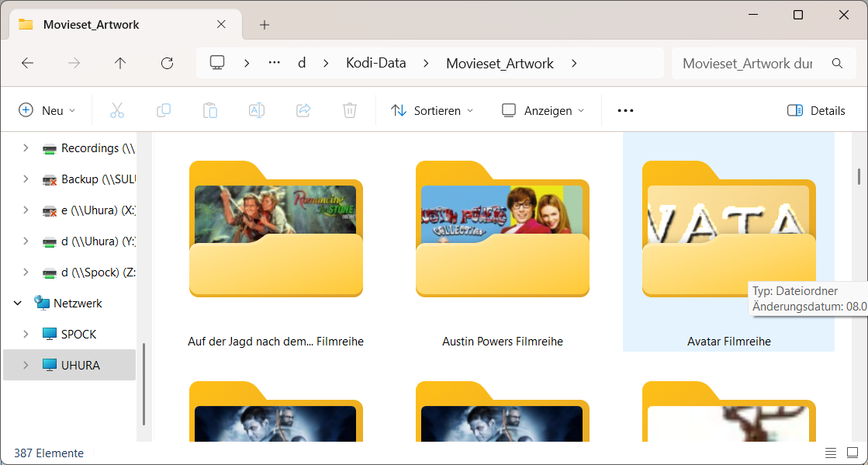This screenshot has width=868, height=465.
Task: Click the Austin Powers Filmreihe name label
Action: 503,342
